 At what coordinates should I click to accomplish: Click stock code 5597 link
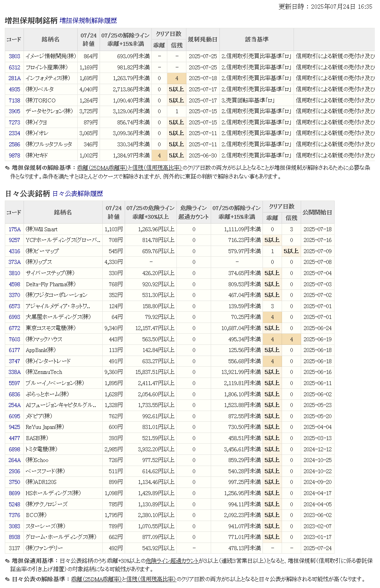[x=14, y=383]
